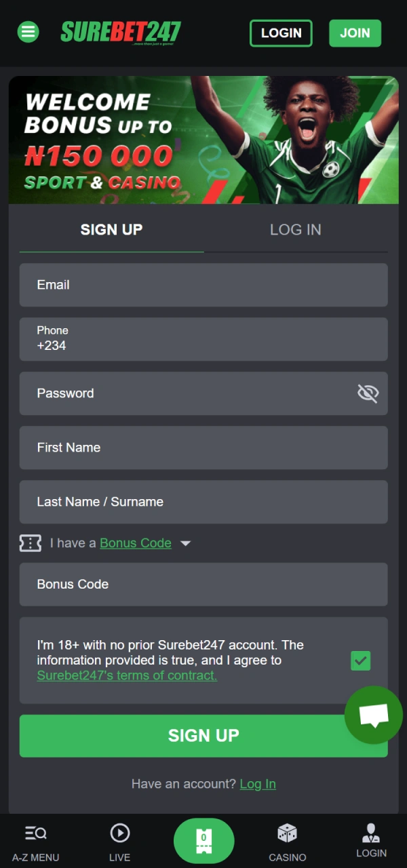Viewport: 407px width, 868px height.
Task: Switch to the LOG IN tab
Action: tap(295, 229)
